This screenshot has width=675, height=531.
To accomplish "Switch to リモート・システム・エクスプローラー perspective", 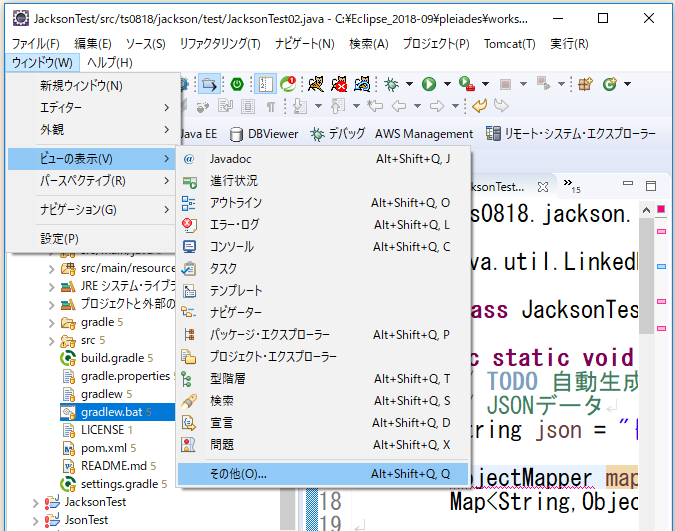I will coord(571,134).
